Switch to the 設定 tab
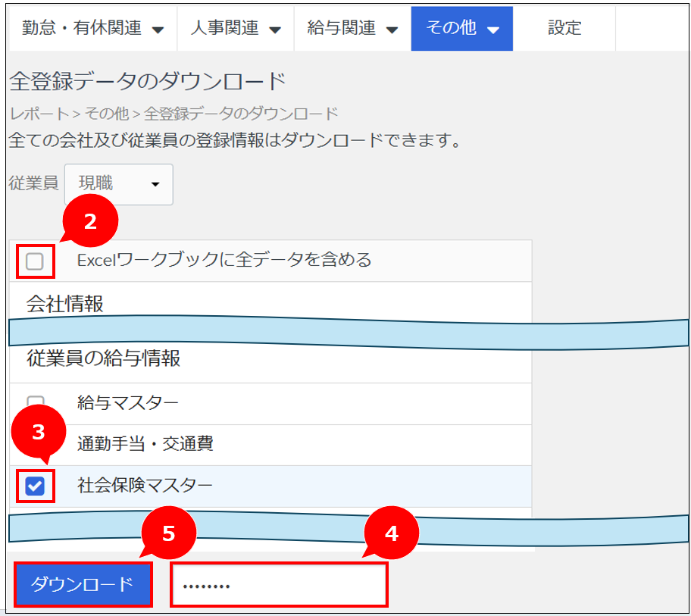This screenshot has width=691, height=616. [x=564, y=29]
